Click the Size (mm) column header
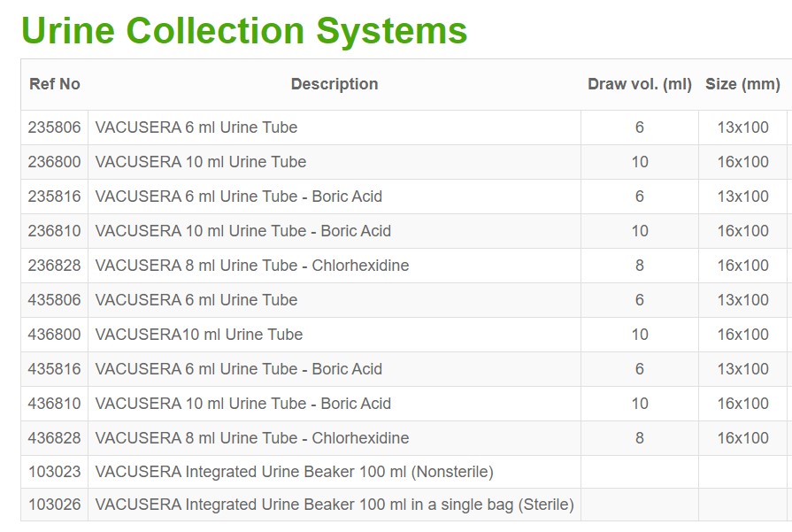Viewport: 792px width, 532px height. coord(742,84)
